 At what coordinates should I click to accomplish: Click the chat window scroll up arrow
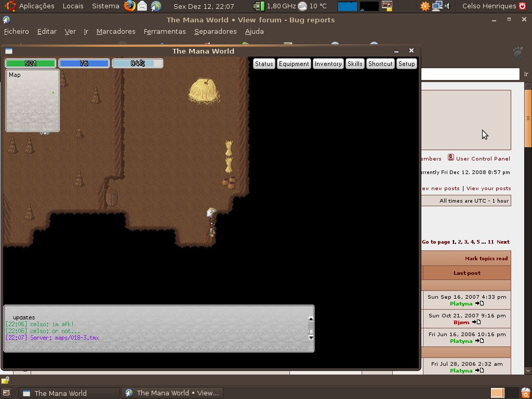311,319
